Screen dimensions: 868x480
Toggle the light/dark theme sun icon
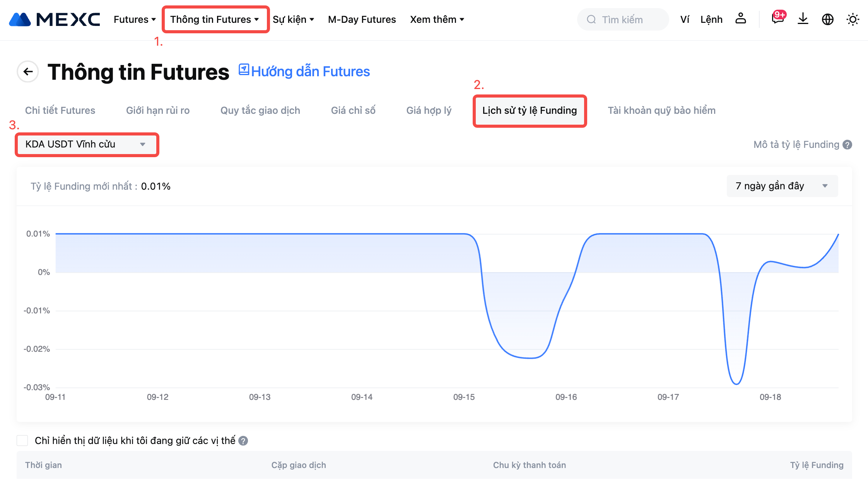[x=853, y=19]
